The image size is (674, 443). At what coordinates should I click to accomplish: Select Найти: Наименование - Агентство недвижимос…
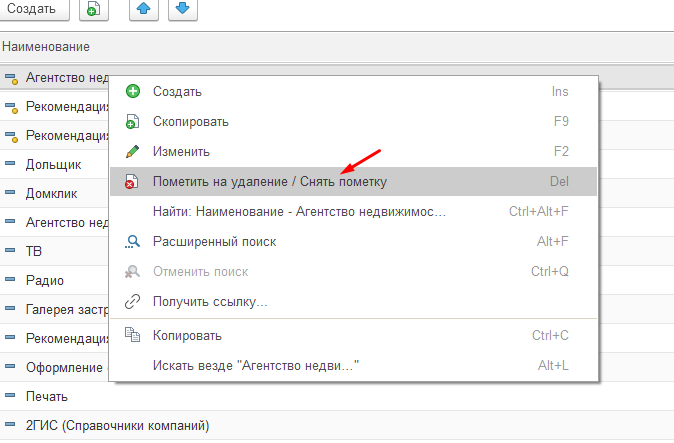click(x=353, y=211)
